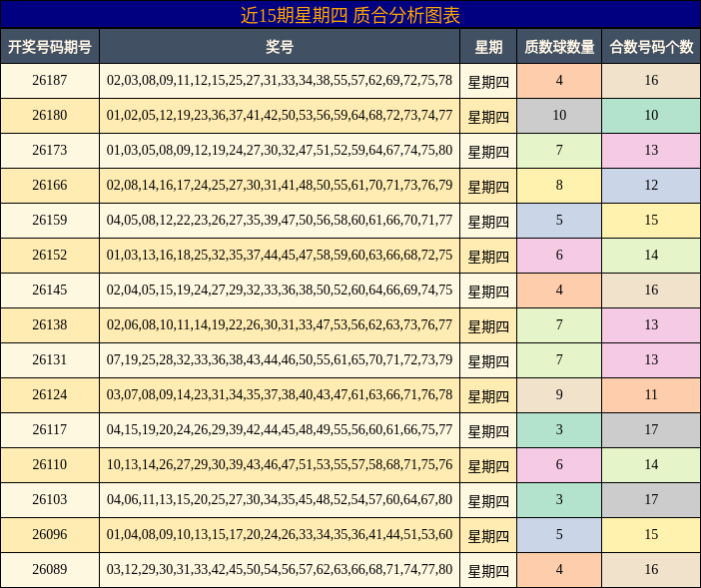This screenshot has height=588, width=701.
Task: Select winning numbers starting 01,02,05,12,19
Action: pyautogui.click(x=280, y=115)
